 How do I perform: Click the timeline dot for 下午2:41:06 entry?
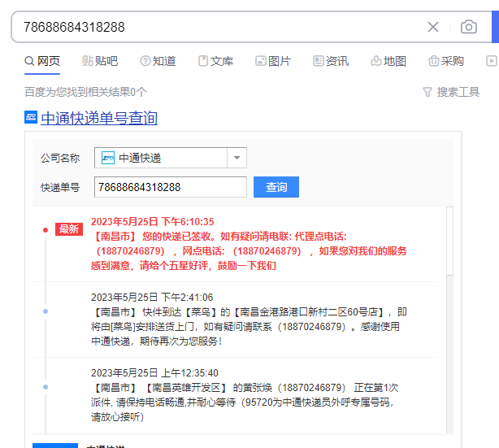pyautogui.click(x=46, y=311)
